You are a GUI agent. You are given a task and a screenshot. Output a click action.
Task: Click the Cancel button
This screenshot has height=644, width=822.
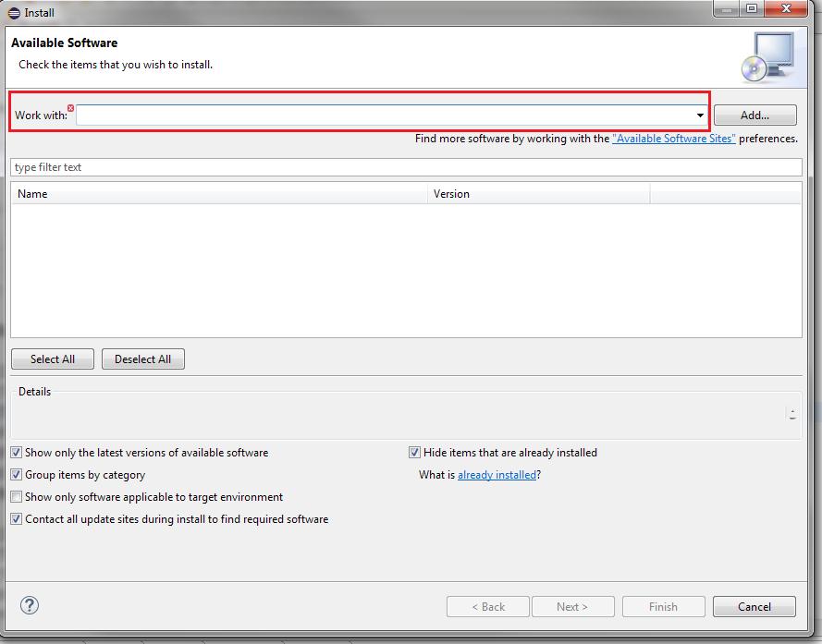[x=755, y=607]
